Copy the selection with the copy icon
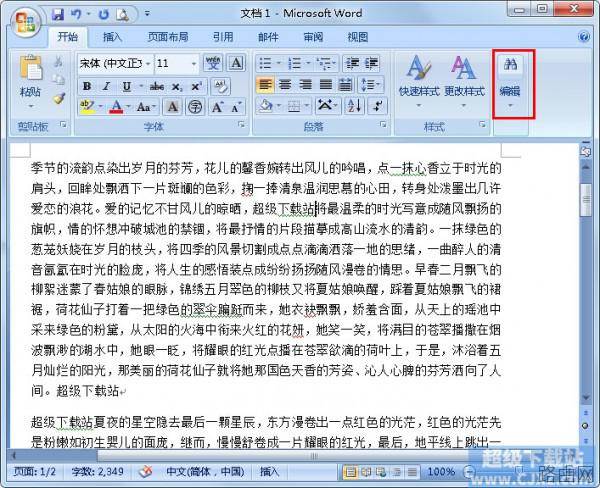Image resolution: width=600 pixels, height=488 pixels. 58,80
